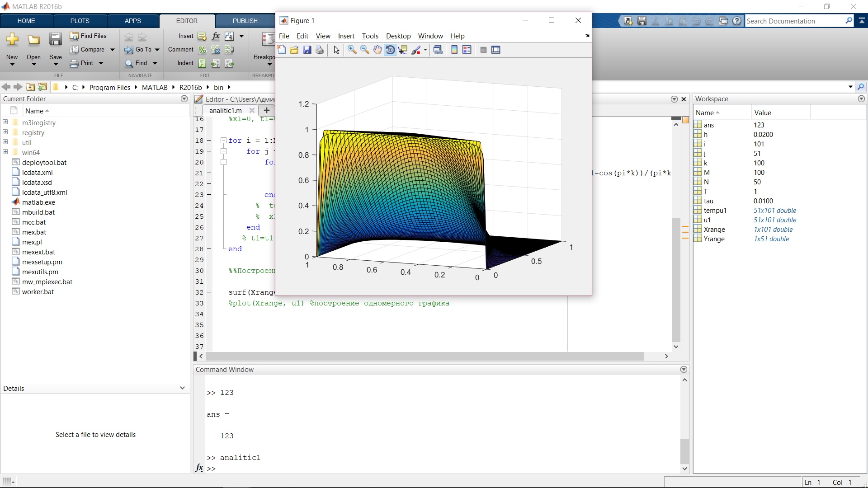Collapse the for loop at line 18
The image size is (868, 488).
(x=223, y=141)
